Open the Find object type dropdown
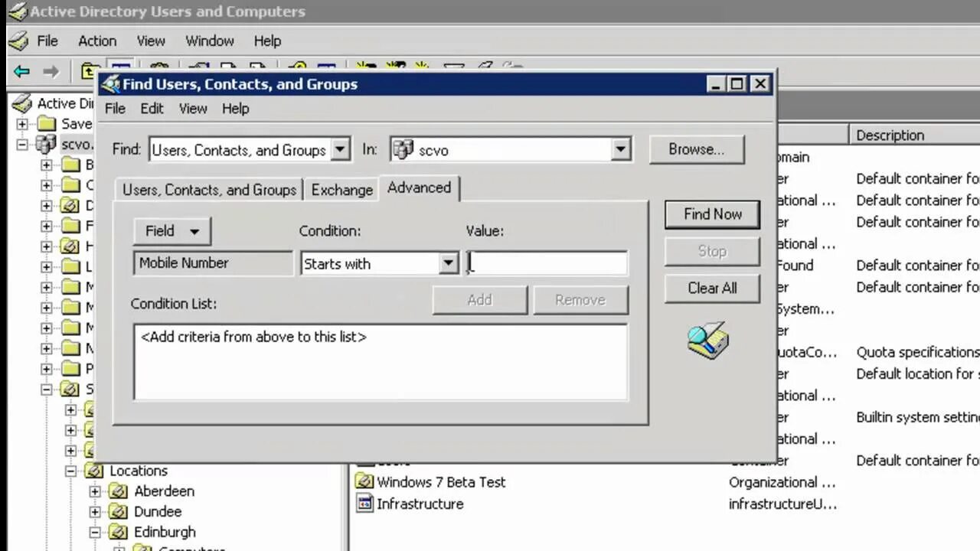The height and width of the screenshot is (551, 980). (x=341, y=150)
